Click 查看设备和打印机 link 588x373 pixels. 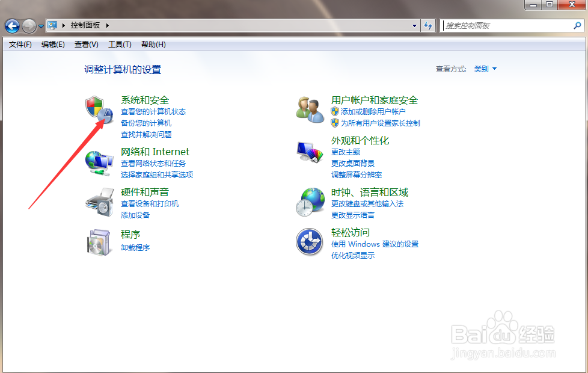(x=150, y=203)
